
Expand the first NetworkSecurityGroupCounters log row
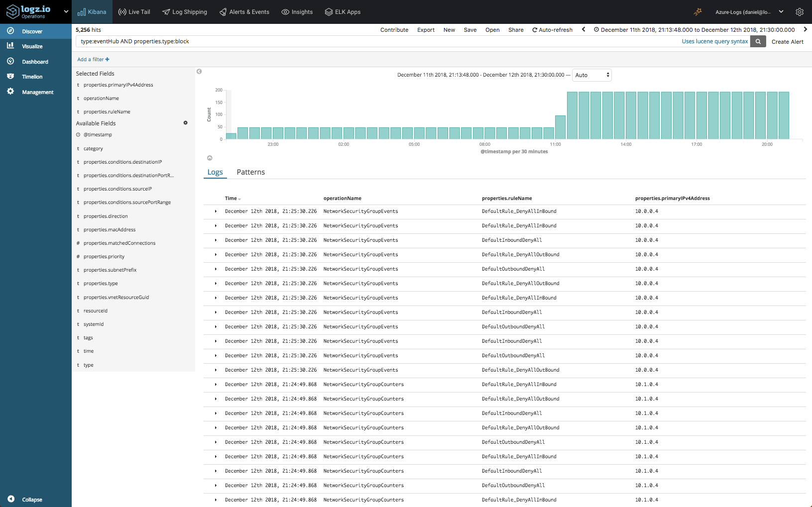tap(216, 385)
